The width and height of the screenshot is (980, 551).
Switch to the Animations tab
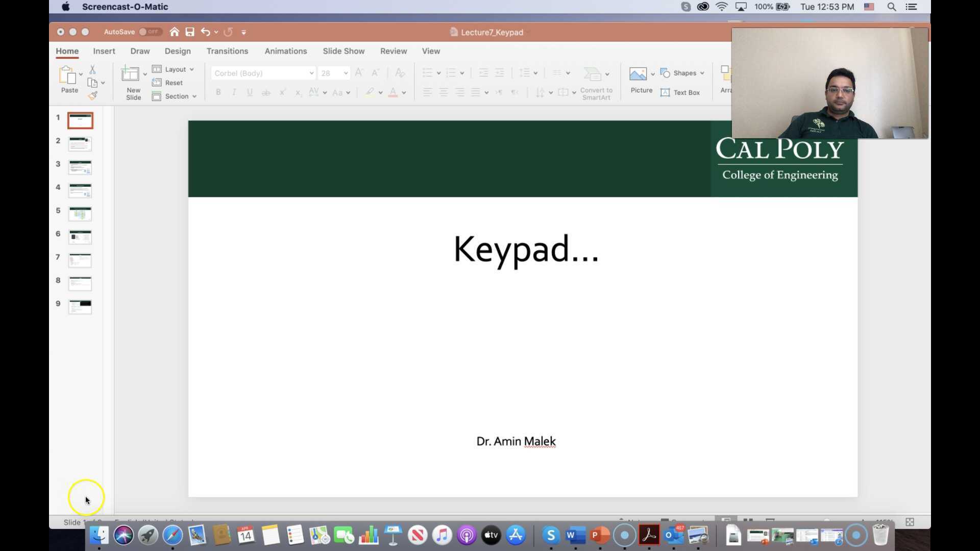(286, 51)
